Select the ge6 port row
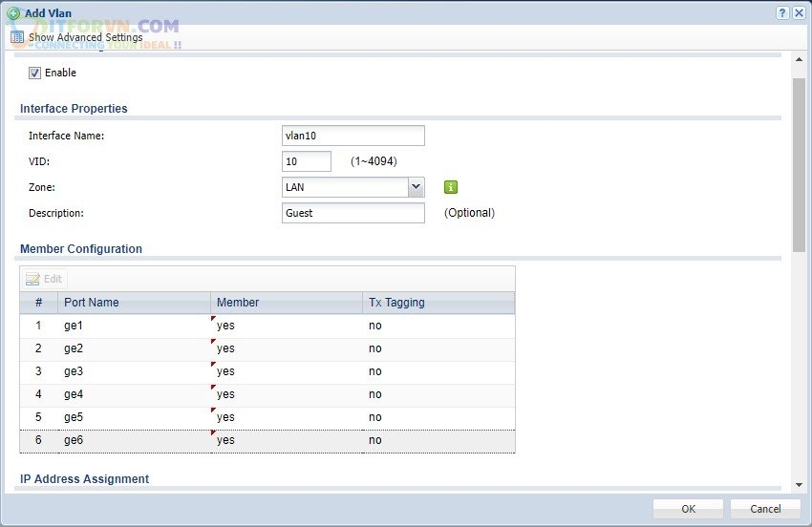This screenshot has height=527, width=812. coord(134,440)
